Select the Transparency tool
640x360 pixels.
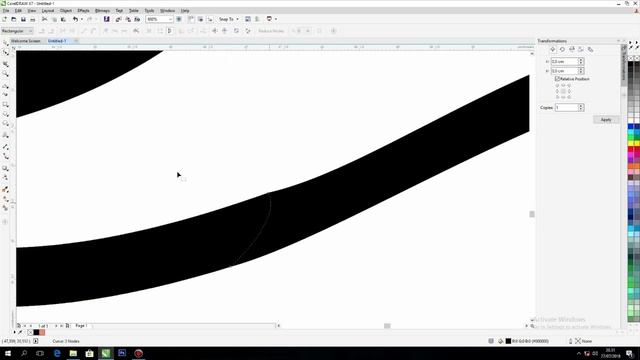(6, 178)
